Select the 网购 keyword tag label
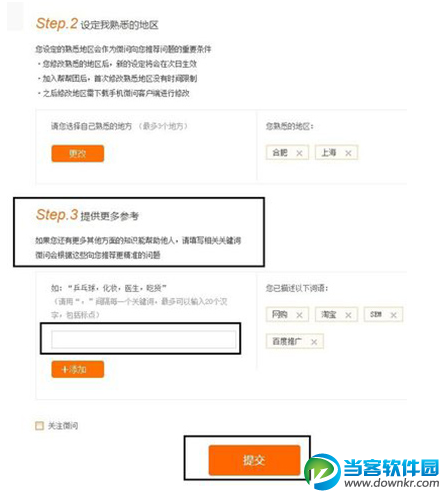The height and width of the screenshot is (497, 440). 280,314
